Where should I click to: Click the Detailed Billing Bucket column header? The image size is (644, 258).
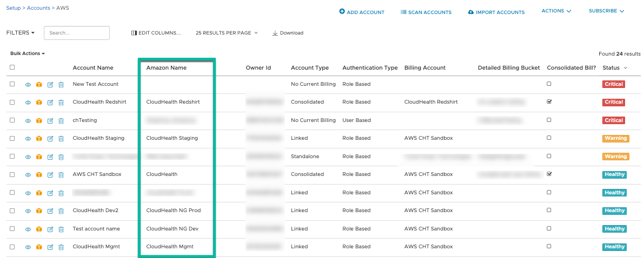coord(509,67)
